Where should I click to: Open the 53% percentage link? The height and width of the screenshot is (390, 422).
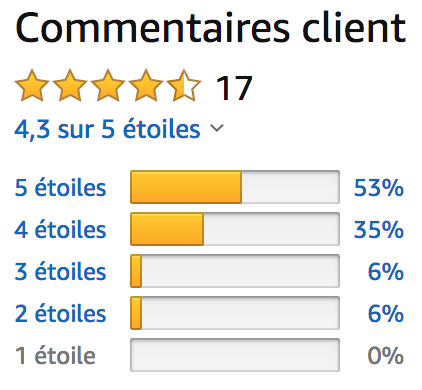379,187
